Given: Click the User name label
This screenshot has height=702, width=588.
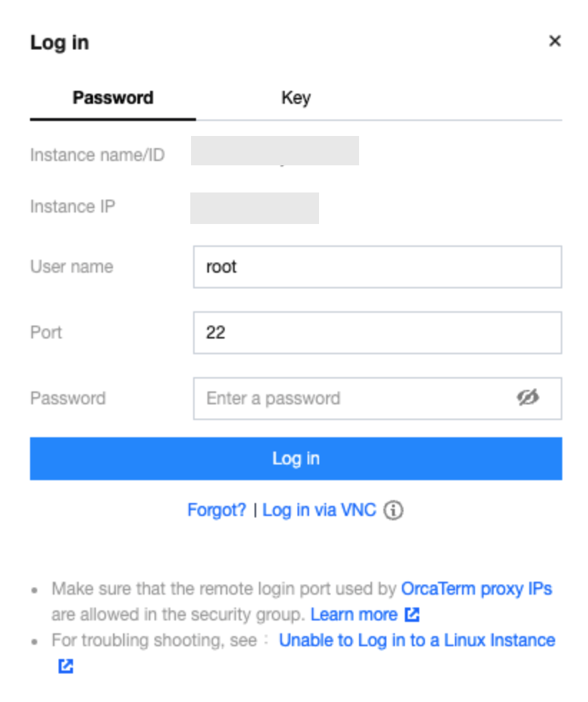Looking at the screenshot, I should [72, 267].
